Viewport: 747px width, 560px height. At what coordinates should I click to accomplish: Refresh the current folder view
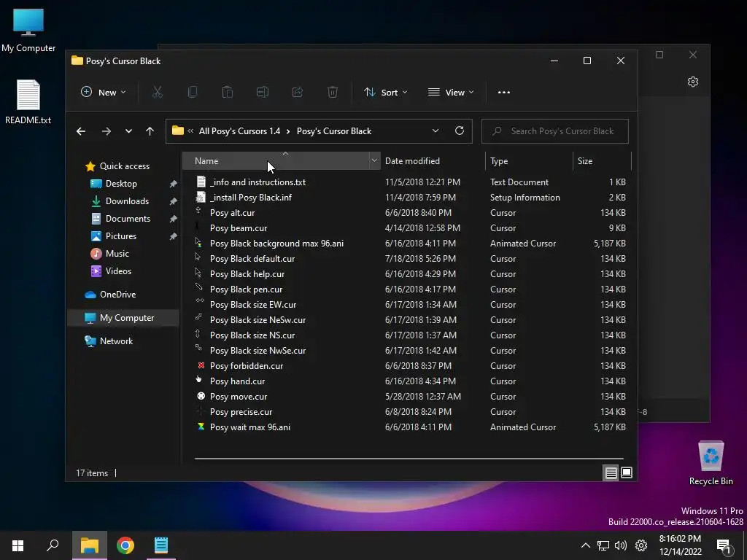pos(460,131)
